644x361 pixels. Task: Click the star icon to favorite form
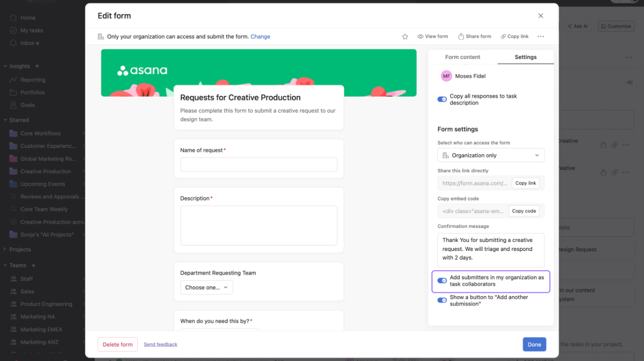(405, 37)
